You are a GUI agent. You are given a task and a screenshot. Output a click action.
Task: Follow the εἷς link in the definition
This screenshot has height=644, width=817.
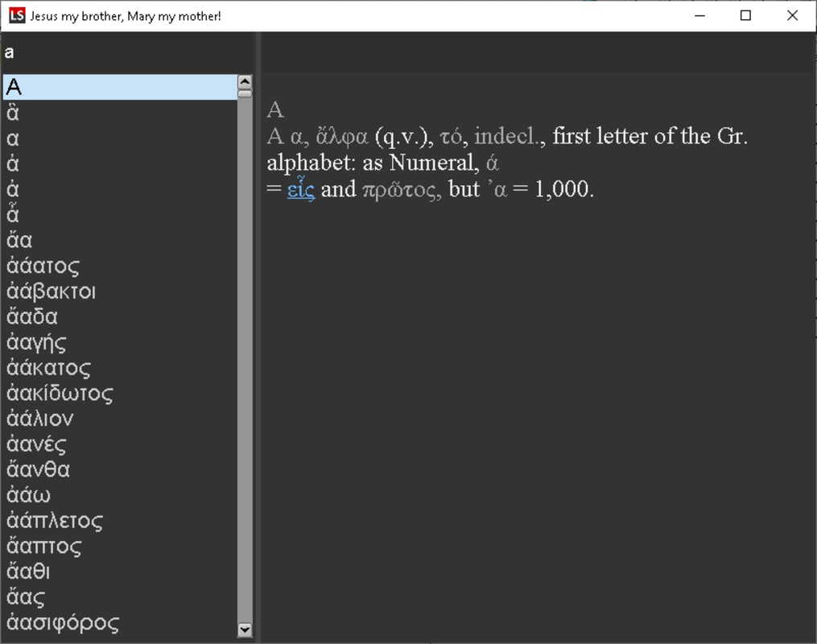[x=301, y=188]
